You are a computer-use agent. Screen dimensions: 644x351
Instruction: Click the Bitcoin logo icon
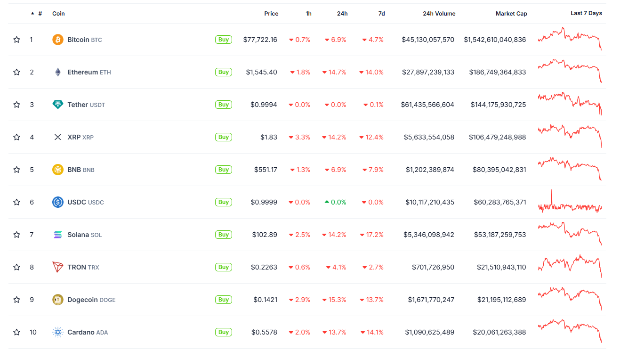[x=57, y=40]
